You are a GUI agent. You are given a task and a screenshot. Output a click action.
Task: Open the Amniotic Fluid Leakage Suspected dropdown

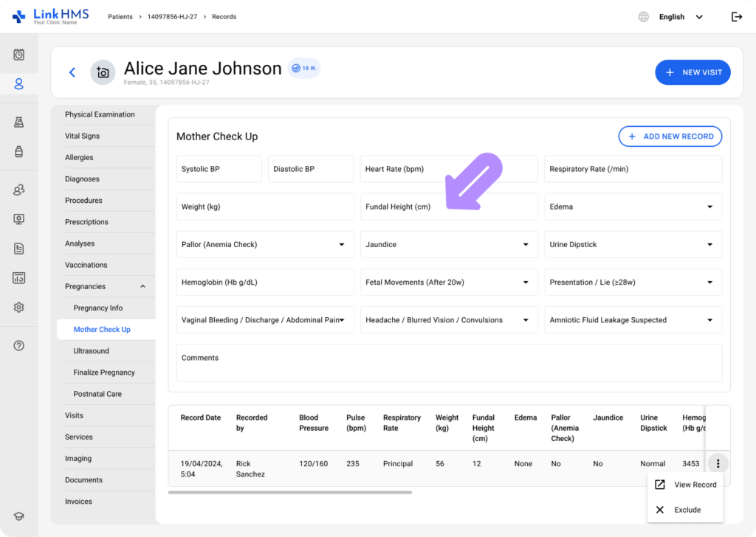click(633, 320)
